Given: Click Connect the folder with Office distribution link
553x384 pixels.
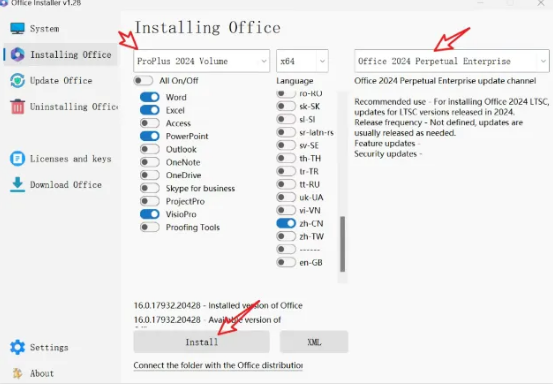Looking at the screenshot, I should 218,365.
